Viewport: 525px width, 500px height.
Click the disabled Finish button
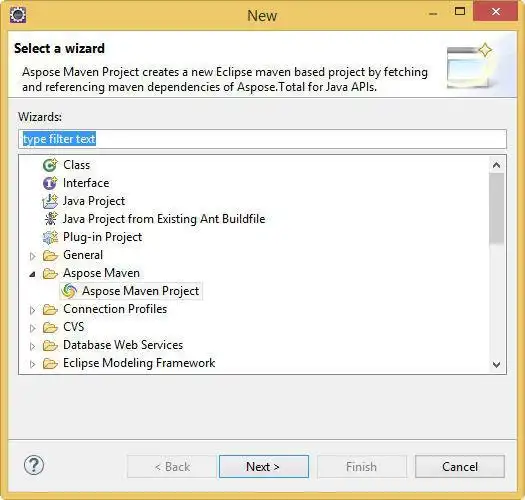click(x=362, y=467)
